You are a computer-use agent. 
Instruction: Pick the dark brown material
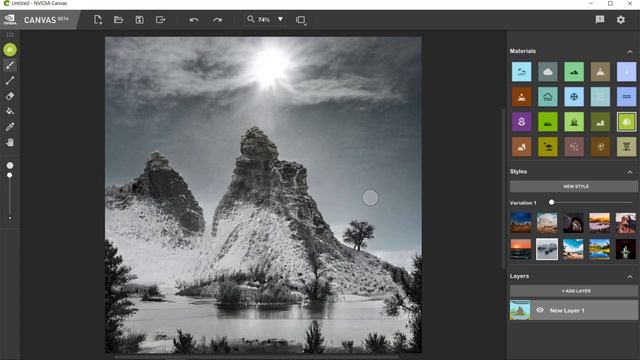click(x=600, y=147)
